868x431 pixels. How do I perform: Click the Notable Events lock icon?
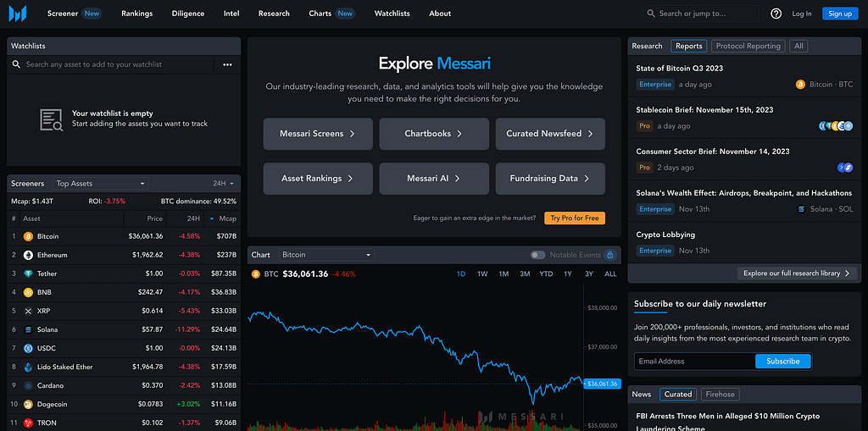[x=610, y=255]
